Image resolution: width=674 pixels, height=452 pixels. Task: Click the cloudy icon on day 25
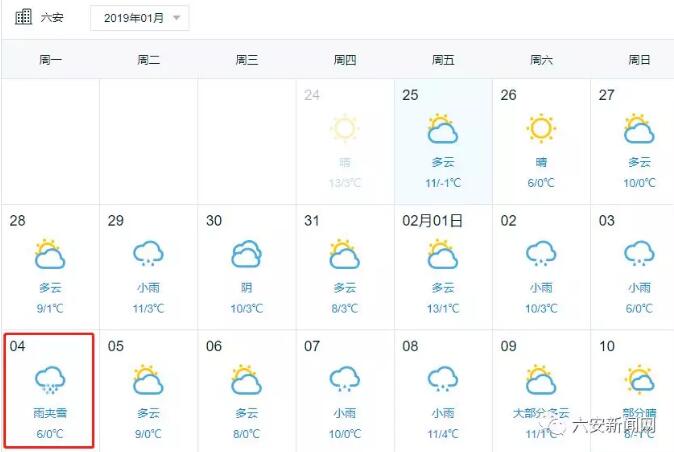coord(443,129)
